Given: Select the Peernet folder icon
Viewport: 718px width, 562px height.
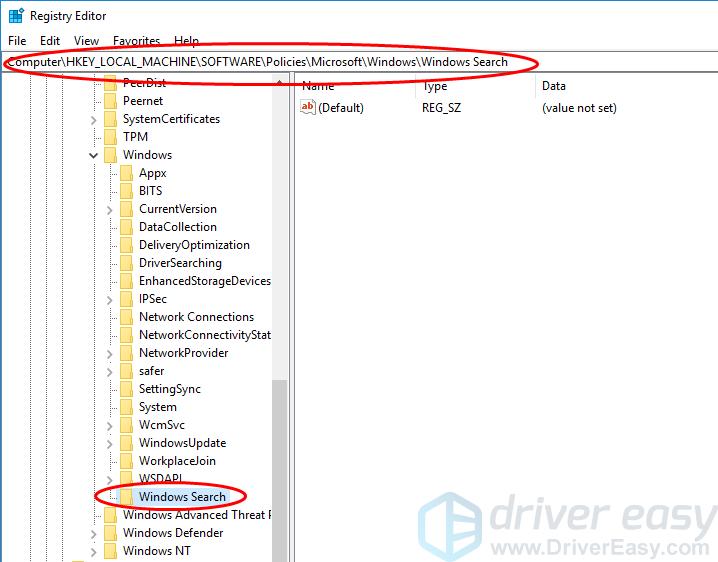Looking at the screenshot, I should pyautogui.click(x=110, y=101).
